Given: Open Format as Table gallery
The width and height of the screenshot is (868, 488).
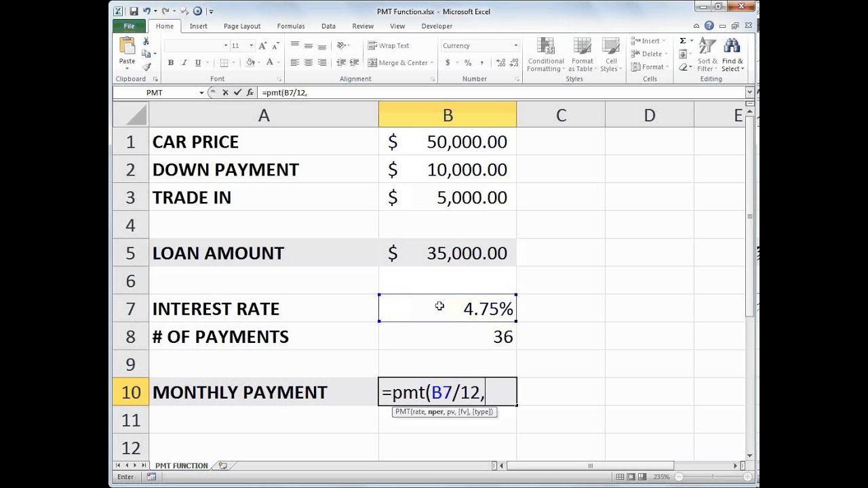Looking at the screenshot, I should coord(582,55).
